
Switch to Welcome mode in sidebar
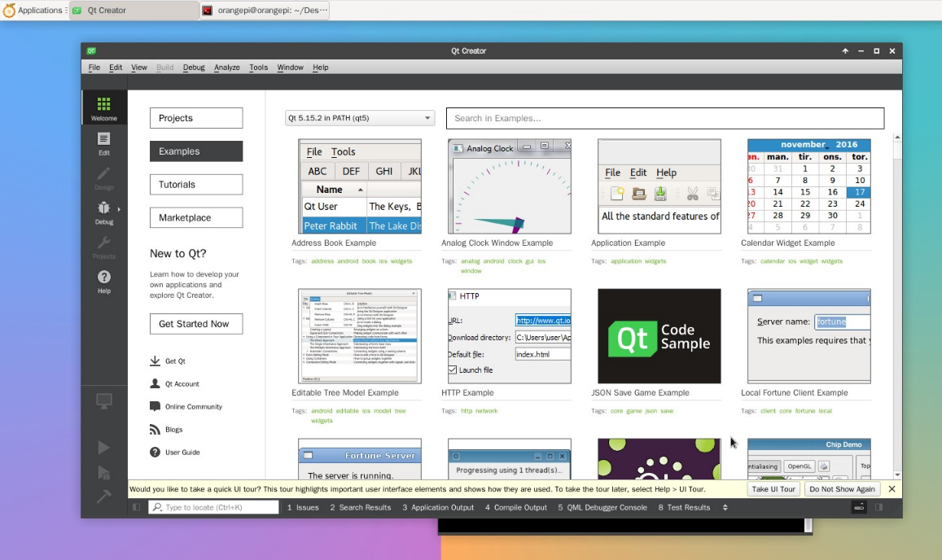click(x=104, y=108)
